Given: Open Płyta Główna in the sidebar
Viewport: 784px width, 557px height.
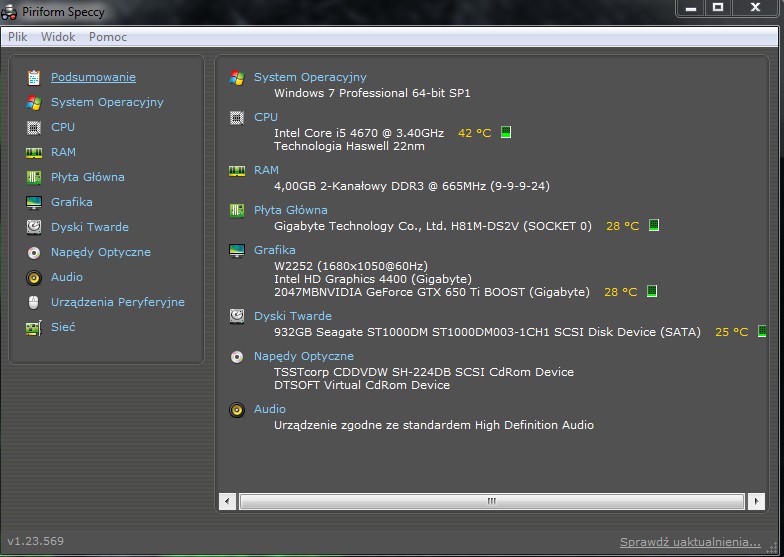Looking at the screenshot, I should [88, 177].
